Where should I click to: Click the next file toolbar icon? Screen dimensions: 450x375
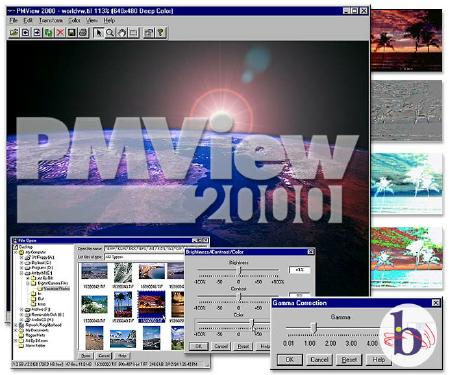[x=37, y=32]
